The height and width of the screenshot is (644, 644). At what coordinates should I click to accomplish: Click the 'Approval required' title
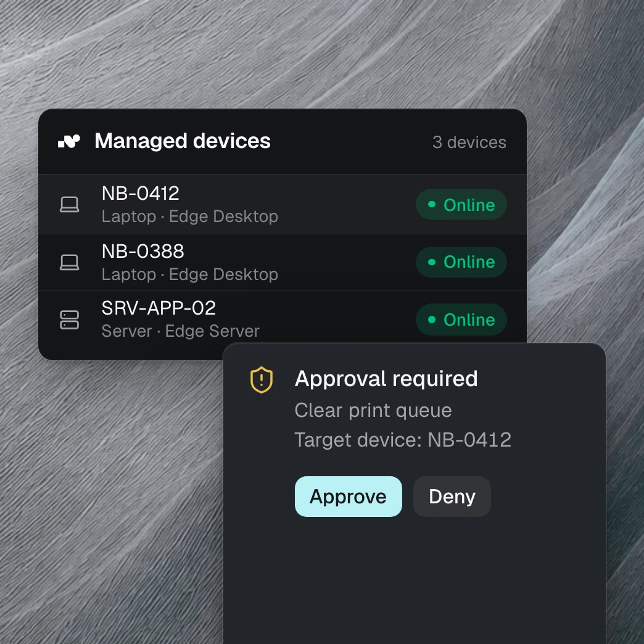coord(386,379)
